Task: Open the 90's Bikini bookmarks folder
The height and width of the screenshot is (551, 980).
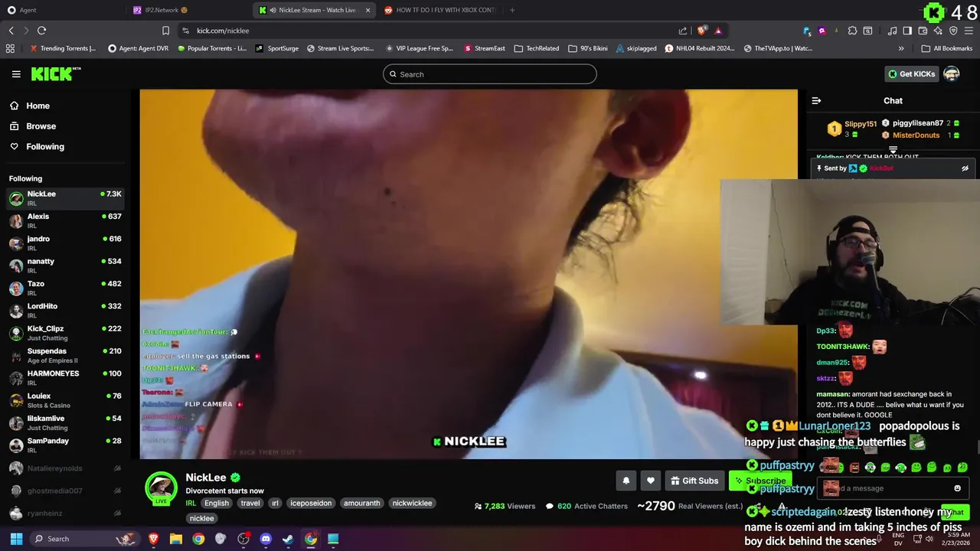Action: pos(588,48)
